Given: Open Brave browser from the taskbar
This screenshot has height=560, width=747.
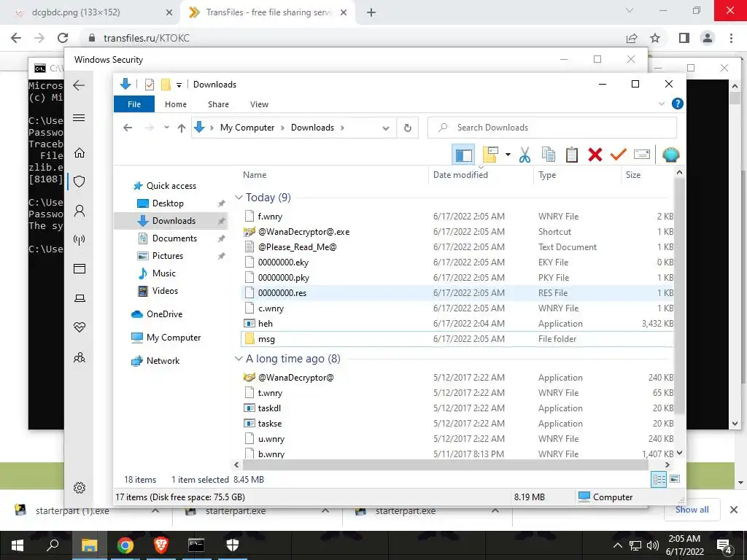Looking at the screenshot, I should pyautogui.click(x=160, y=545).
